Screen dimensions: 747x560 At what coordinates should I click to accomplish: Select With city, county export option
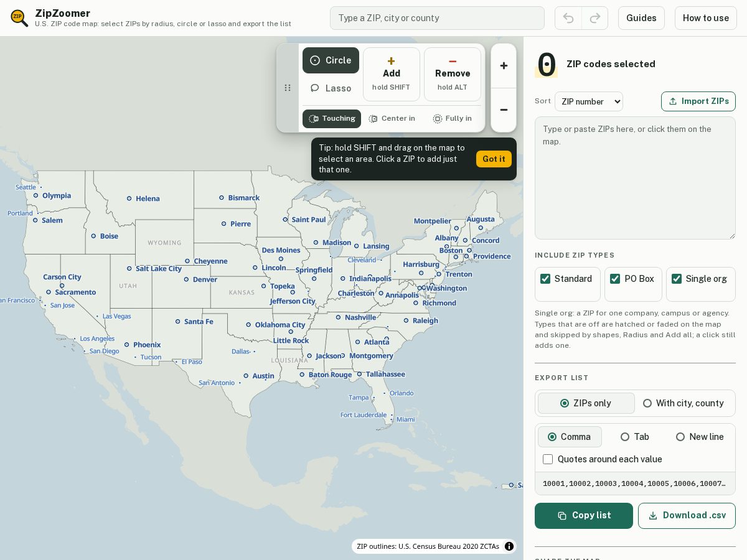[x=684, y=403]
